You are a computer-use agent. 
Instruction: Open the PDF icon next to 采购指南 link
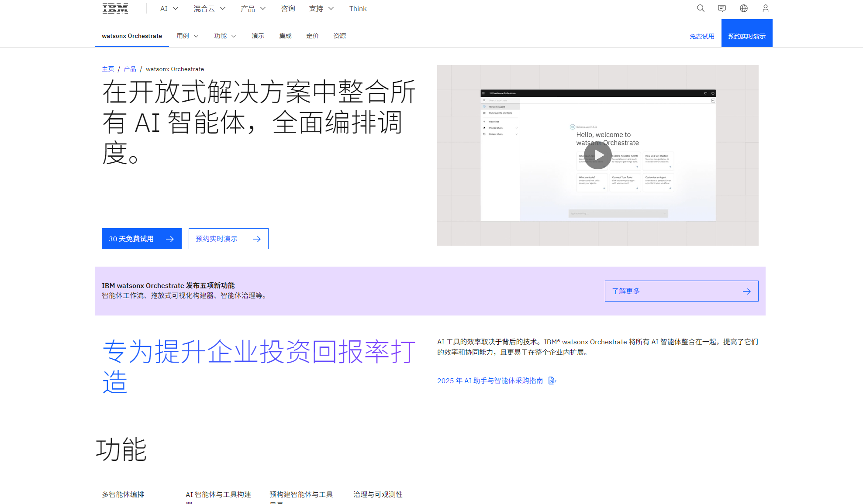[x=552, y=381]
